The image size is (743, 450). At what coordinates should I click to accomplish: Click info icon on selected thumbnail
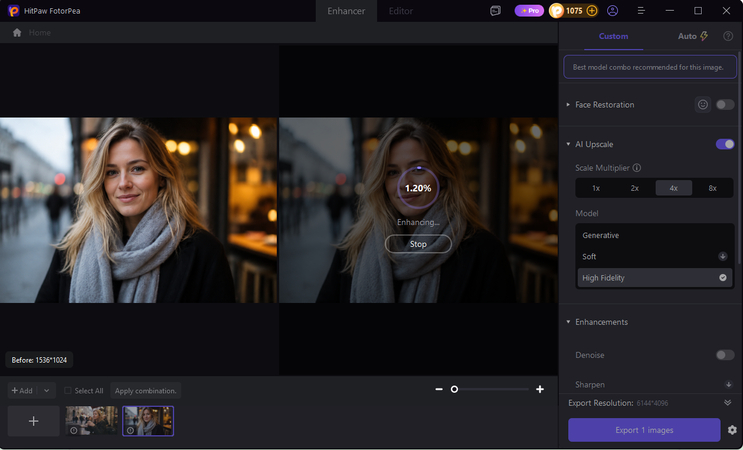click(130, 430)
